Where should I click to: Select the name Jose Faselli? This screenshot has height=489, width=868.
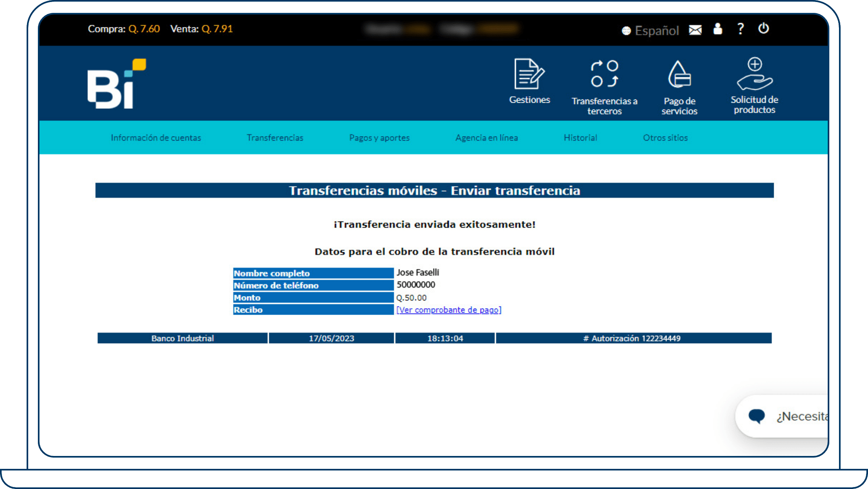point(417,273)
